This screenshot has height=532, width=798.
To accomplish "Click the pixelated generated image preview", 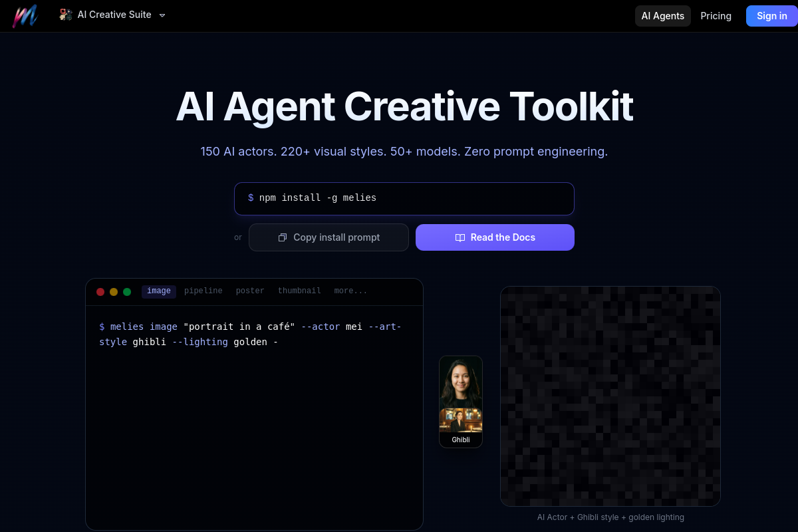I will 610,396.
